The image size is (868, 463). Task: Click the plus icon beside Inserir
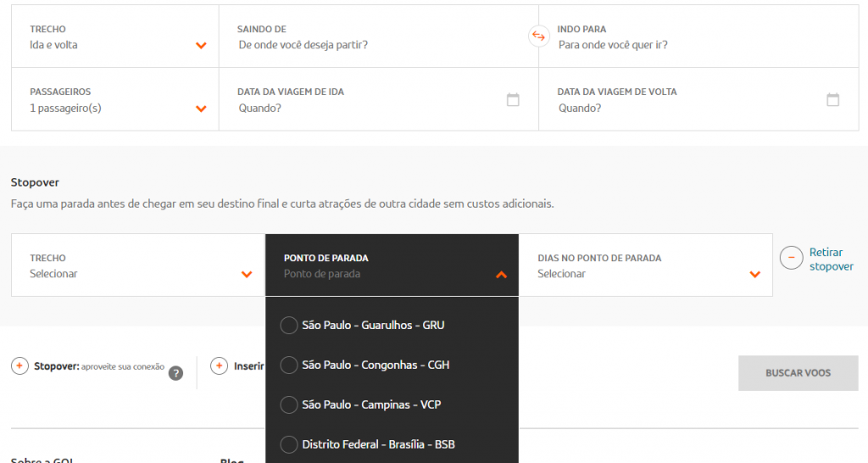(220, 366)
